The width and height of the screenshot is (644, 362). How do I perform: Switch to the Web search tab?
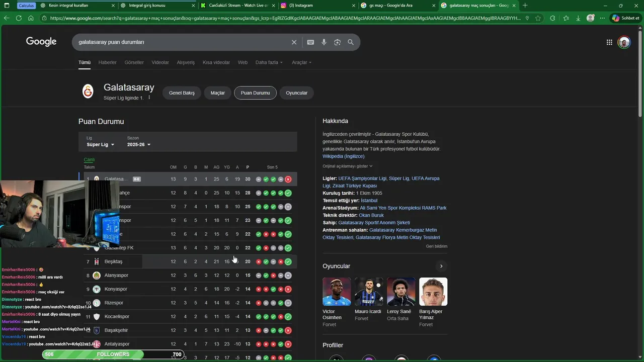click(243, 62)
